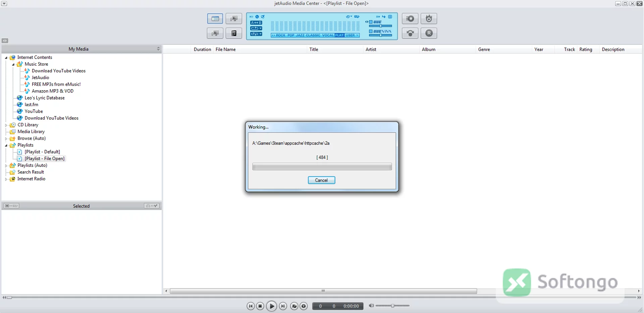This screenshot has height=313, width=644.
Task: Click the round R button
Action: click(x=429, y=33)
